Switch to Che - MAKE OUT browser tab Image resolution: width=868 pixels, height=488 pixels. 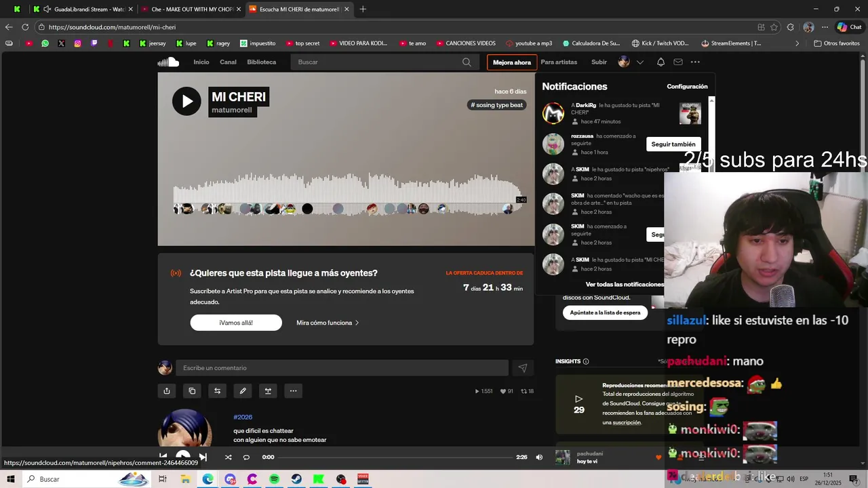coord(192,9)
